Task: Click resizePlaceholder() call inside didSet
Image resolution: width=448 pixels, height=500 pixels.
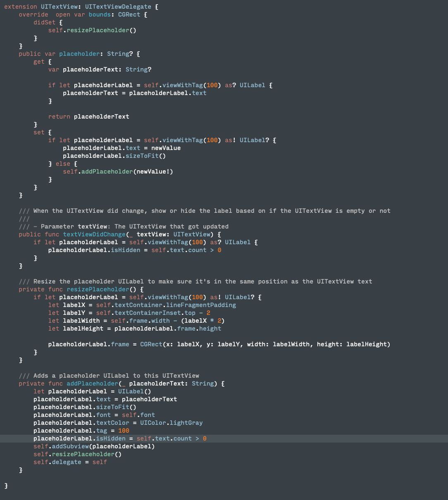Action: tap(101, 30)
